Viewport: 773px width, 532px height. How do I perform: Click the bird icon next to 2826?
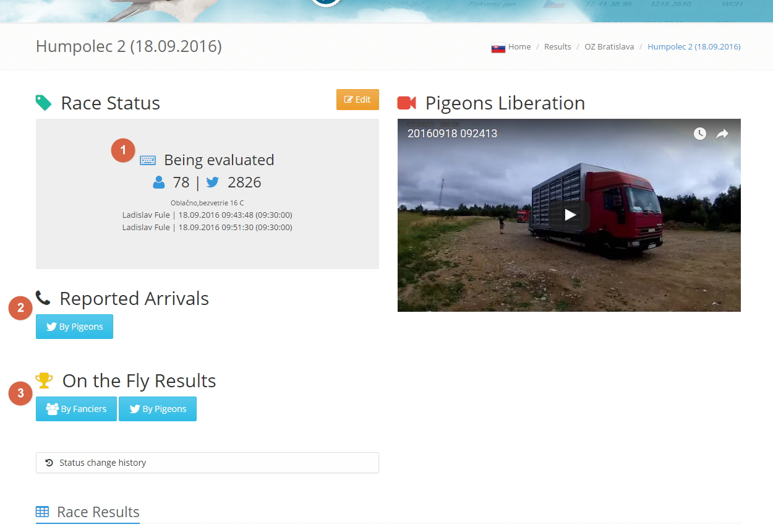coord(213,182)
